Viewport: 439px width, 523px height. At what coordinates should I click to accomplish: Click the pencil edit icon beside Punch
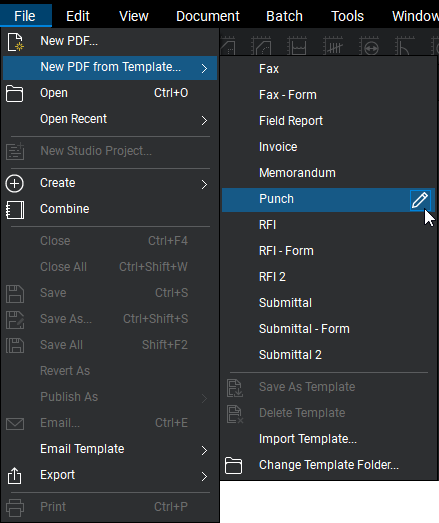(420, 200)
